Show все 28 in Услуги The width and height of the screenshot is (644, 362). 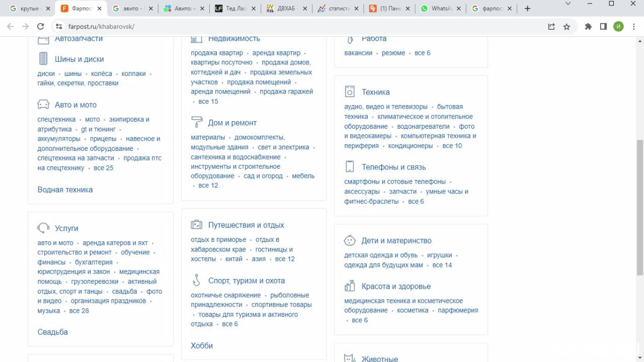[79, 311]
